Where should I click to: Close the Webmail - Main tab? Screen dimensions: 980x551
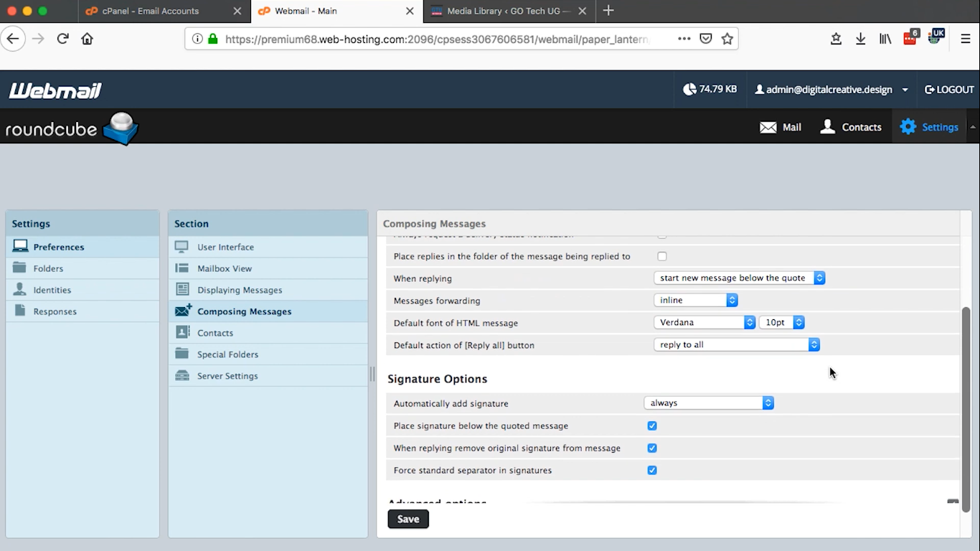[x=410, y=11]
